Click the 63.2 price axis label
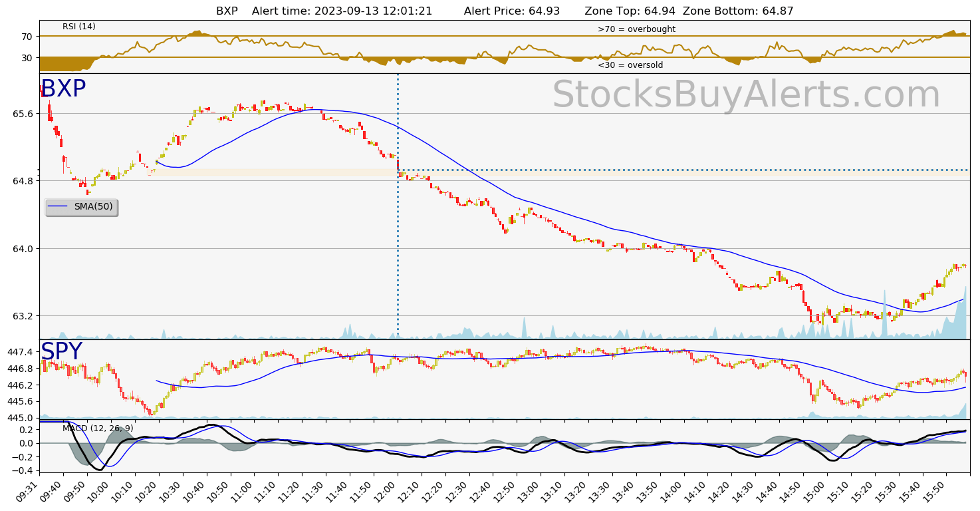980x511 pixels. tap(23, 316)
